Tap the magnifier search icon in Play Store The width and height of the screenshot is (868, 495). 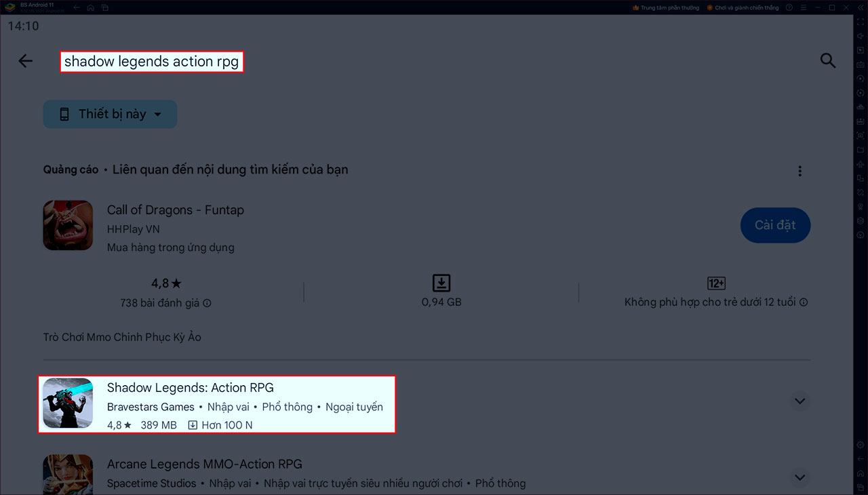827,60
